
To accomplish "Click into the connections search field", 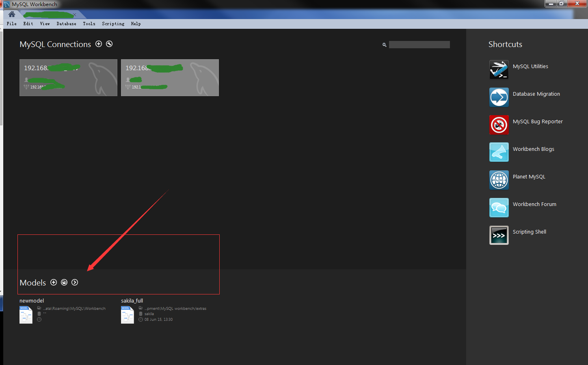I will point(419,45).
